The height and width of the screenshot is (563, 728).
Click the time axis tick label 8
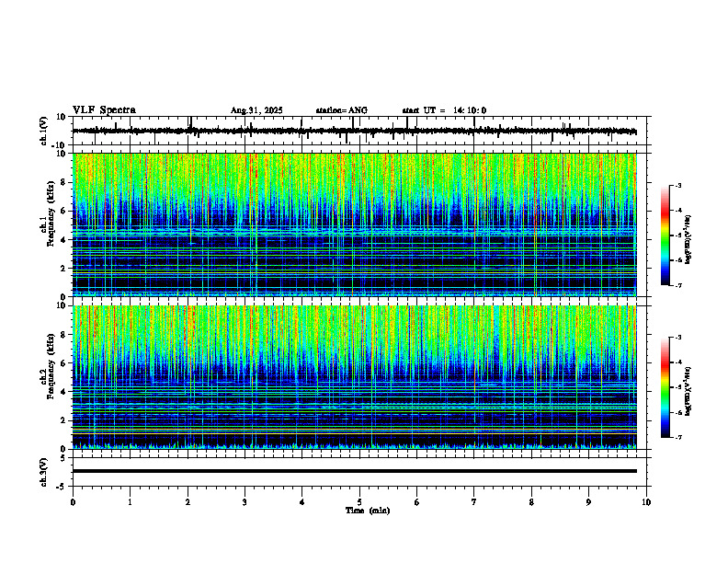[531, 502]
